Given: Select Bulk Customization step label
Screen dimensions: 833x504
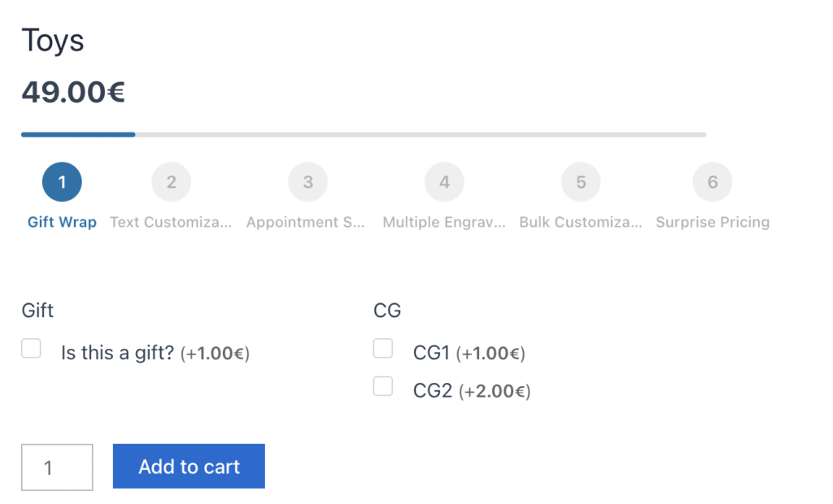Looking at the screenshot, I should tap(581, 222).
